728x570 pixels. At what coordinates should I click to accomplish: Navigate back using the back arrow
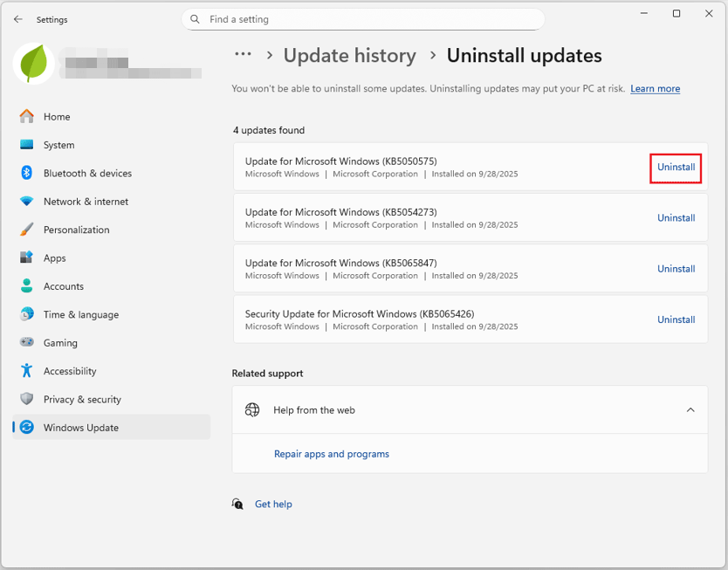pos(17,19)
